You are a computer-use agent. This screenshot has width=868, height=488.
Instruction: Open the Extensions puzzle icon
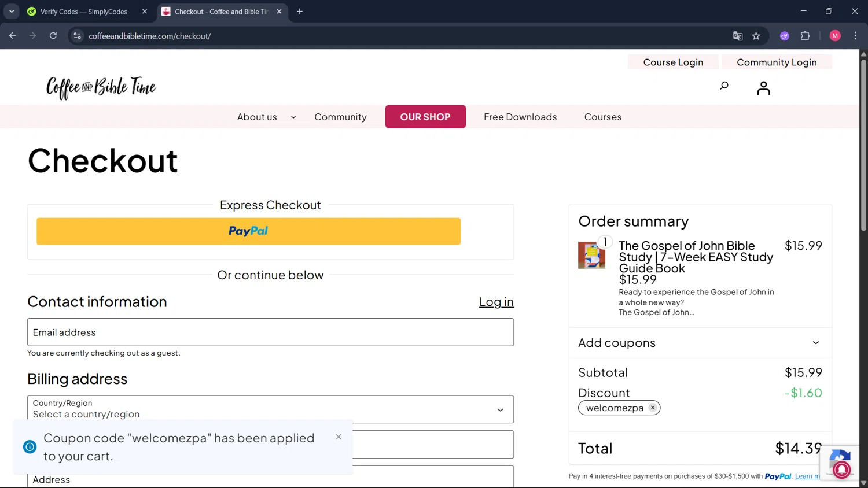coord(805,36)
